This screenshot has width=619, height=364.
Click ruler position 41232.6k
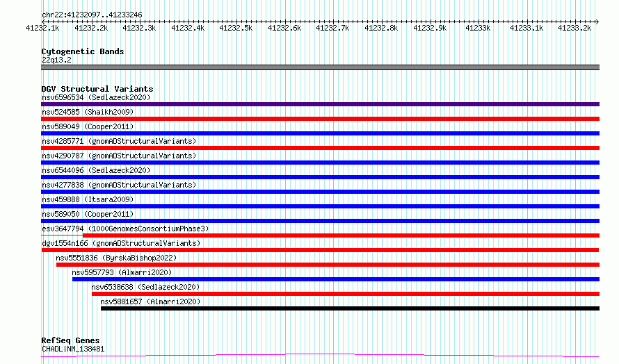point(284,28)
